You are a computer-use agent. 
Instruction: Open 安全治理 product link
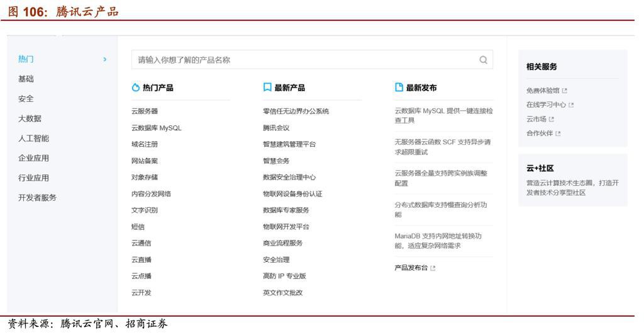coord(276,259)
